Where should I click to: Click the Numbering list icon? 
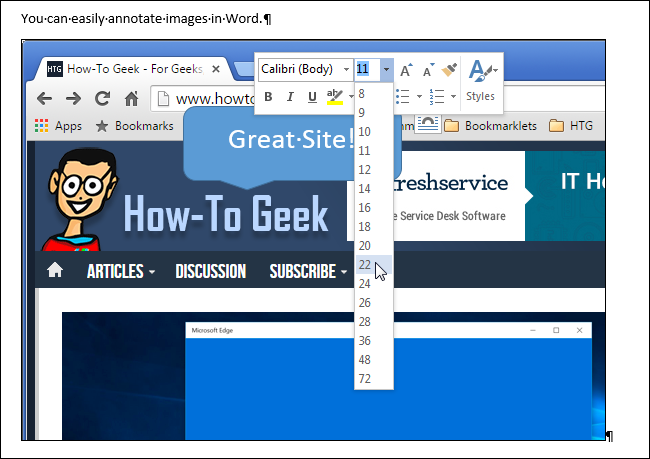coord(437,97)
